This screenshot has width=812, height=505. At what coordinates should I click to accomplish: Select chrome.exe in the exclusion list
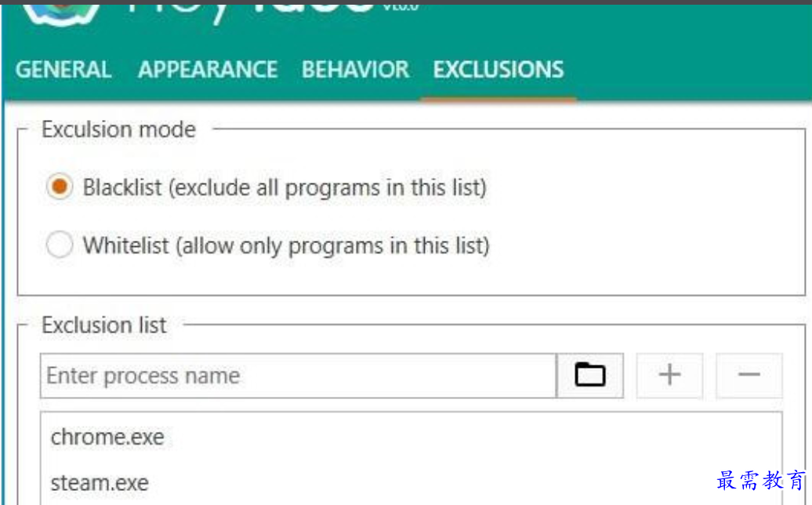click(107, 437)
